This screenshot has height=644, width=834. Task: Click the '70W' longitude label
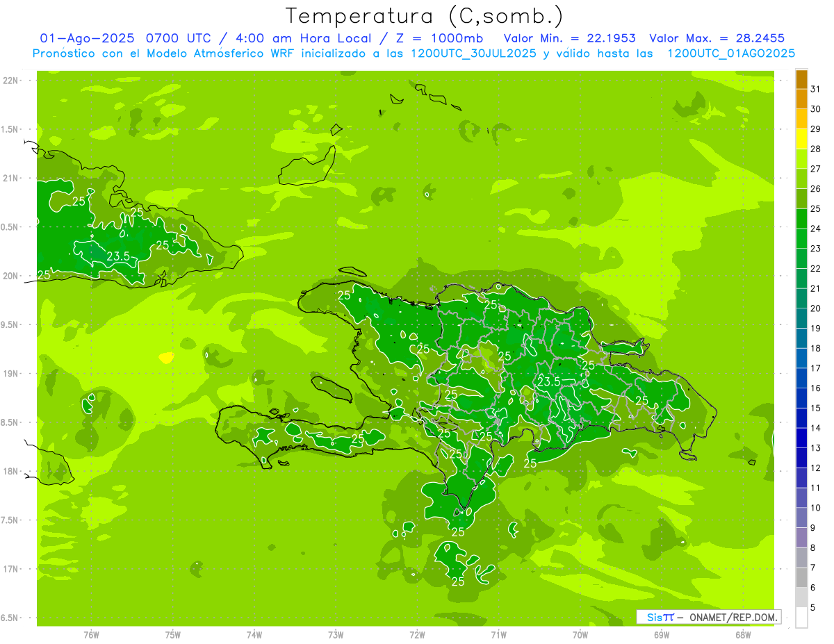click(x=580, y=635)
